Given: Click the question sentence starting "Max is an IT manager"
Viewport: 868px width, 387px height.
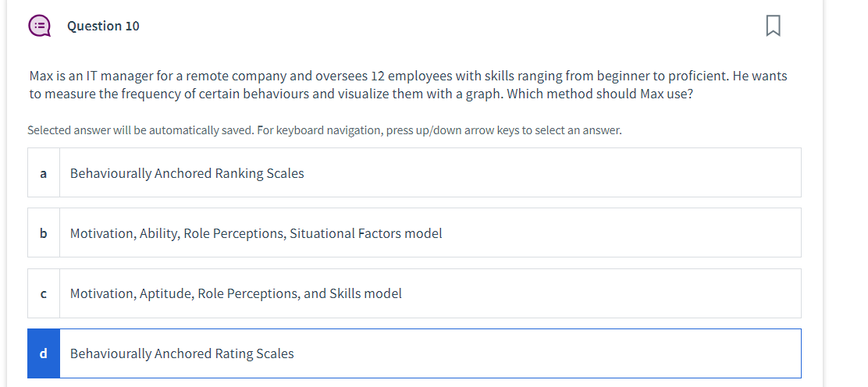Looking at the screenshot, I should (x=407, y=76).
